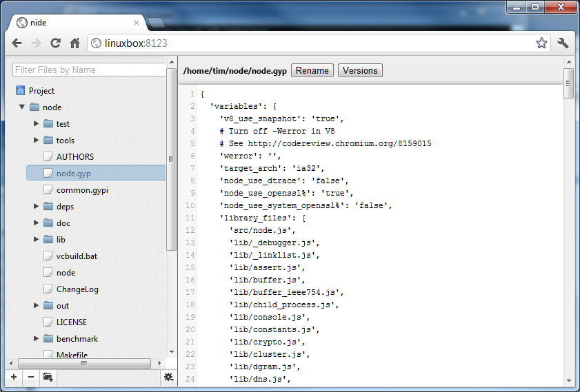The image size is (580, 392).
Task: Go back with the browser back arrow
Action: point(17,43)
